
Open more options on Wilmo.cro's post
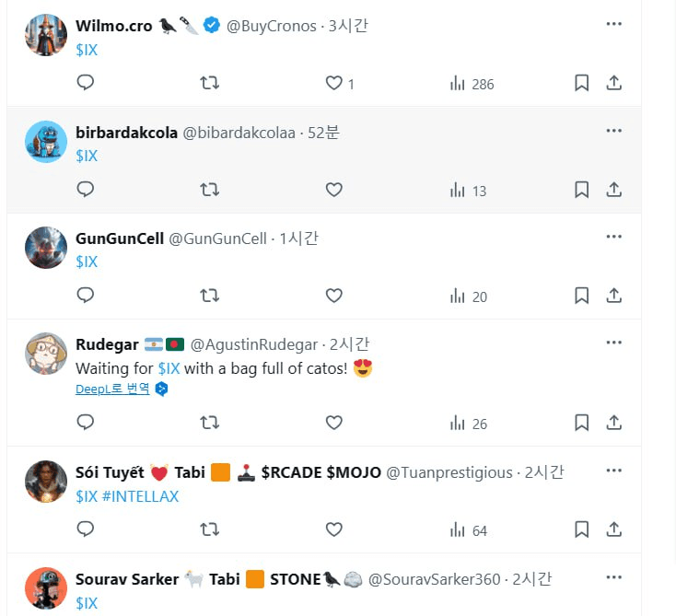pos(614,24)
